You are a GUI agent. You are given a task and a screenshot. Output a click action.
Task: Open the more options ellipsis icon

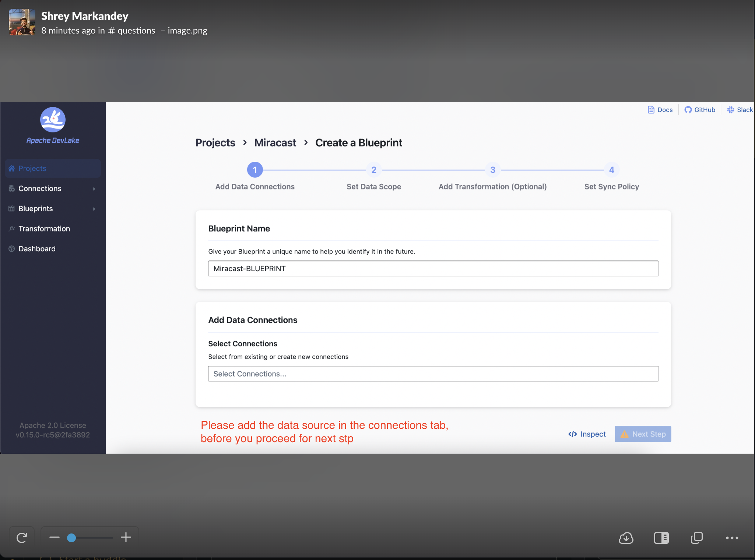pyautogui.click(x=732, y=538)
